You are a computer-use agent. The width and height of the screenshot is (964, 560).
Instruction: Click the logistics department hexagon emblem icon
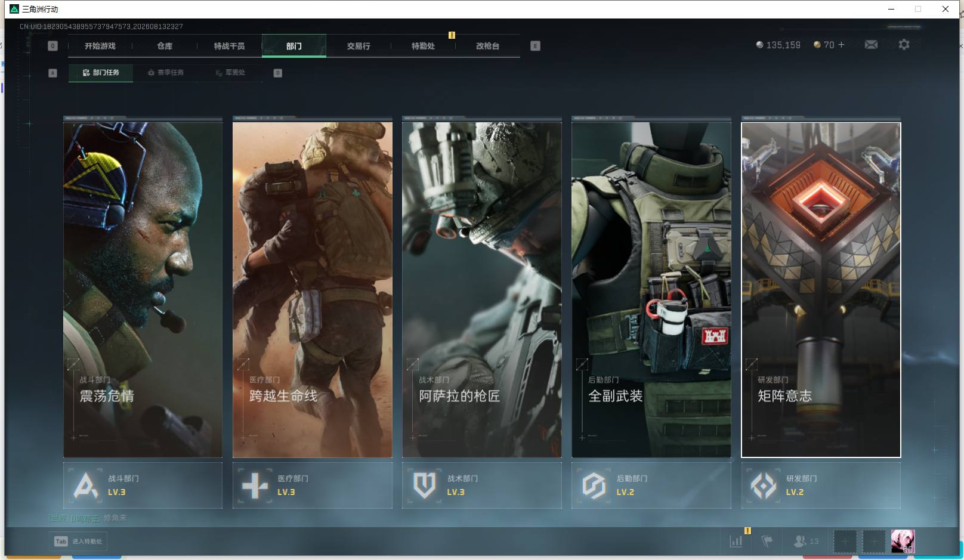click(594, 485)
